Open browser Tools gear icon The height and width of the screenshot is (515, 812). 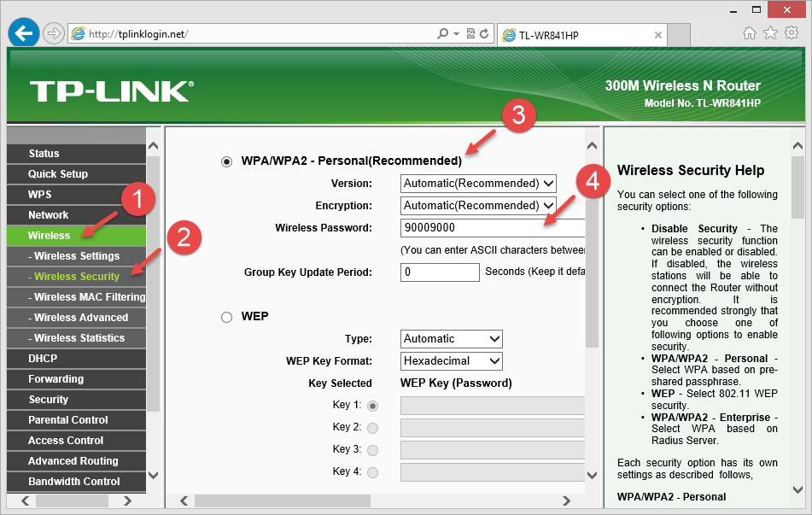792,33
